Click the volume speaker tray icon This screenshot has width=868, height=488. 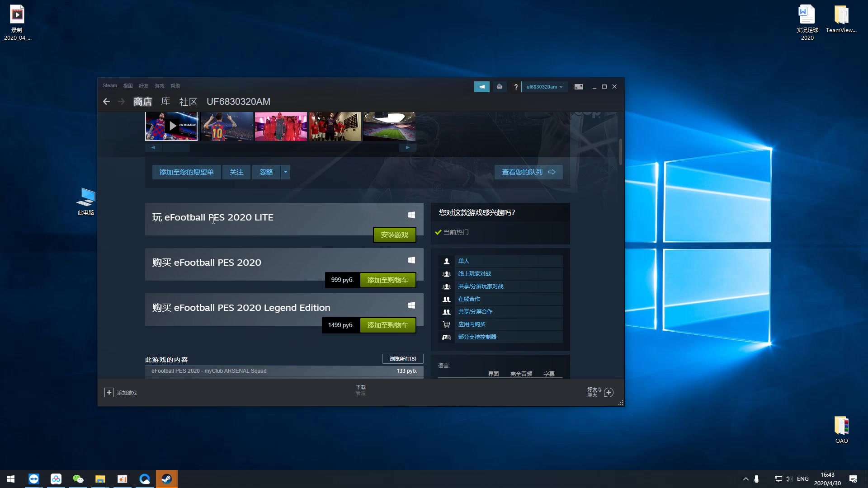point(789,479)
